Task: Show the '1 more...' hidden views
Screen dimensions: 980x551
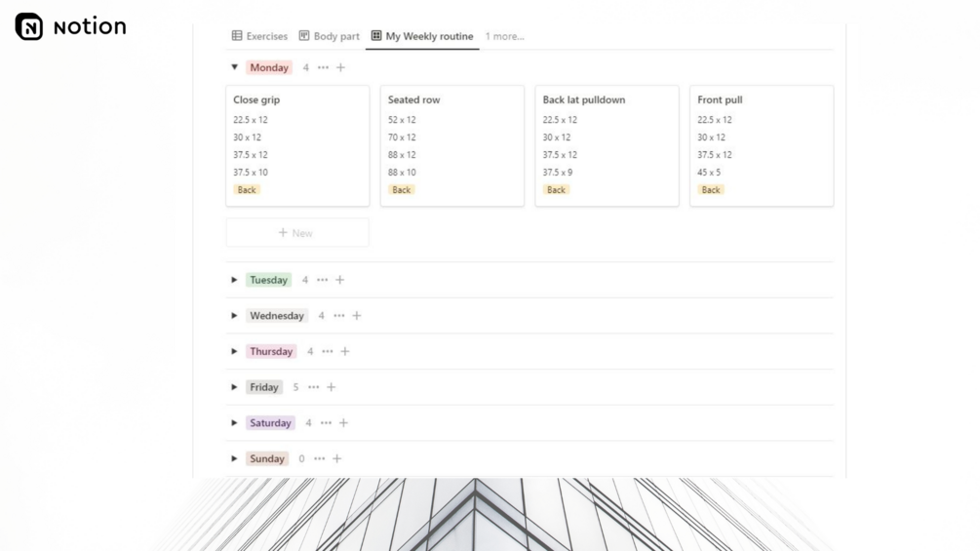Action: pyautogui.click(x=505, y=36)
